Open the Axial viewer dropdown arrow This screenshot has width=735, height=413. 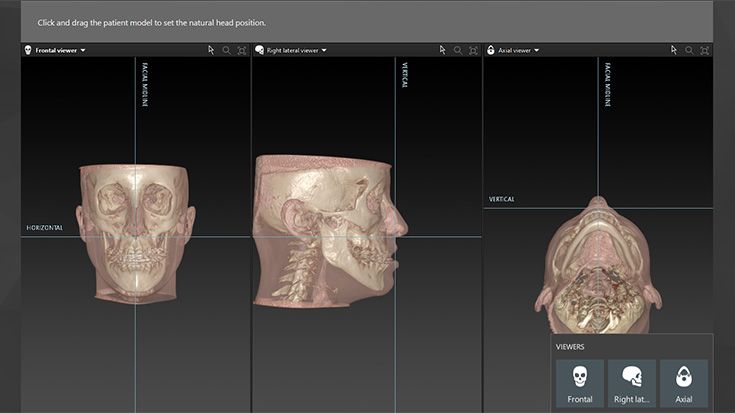537,50
